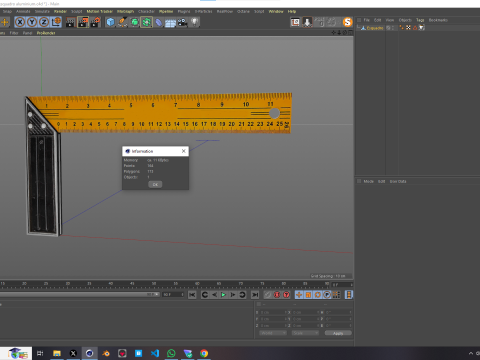
Task: Click the Floor environment icon
Action: click(170, 22)
